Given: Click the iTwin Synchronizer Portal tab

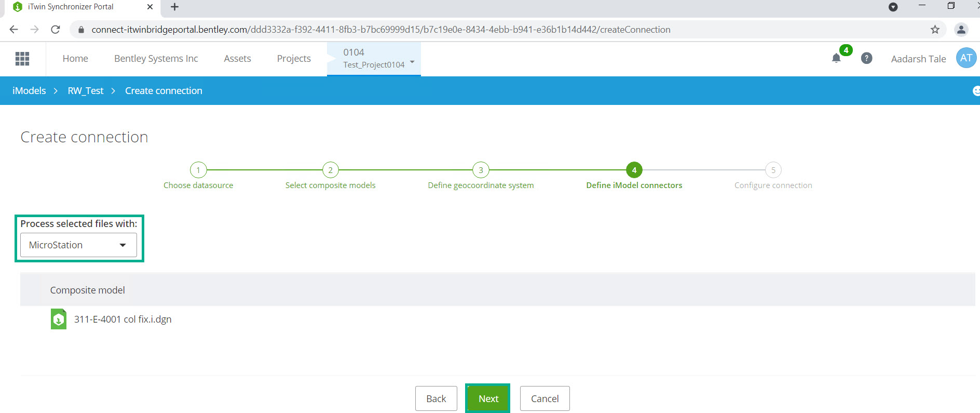Looking at the screenshot, I should click(x=83, y=7).
